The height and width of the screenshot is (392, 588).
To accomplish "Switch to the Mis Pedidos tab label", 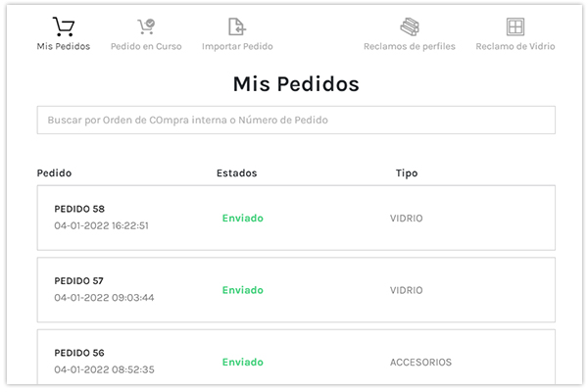I will pyautogui.click(x=63, y=46).
